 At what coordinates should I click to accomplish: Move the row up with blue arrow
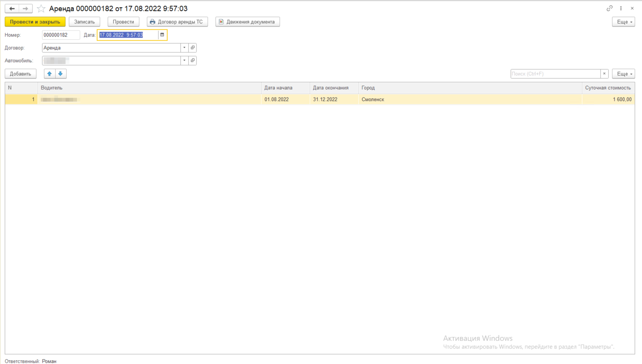49,74
